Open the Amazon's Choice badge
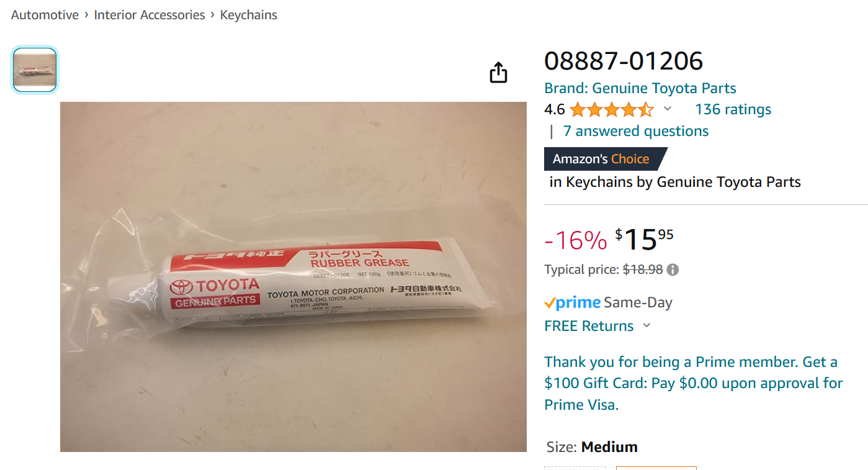868x470 pixels. coord(606,159)
